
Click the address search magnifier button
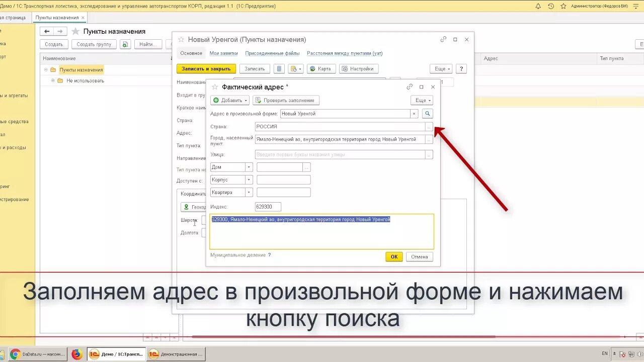[427, 114]
